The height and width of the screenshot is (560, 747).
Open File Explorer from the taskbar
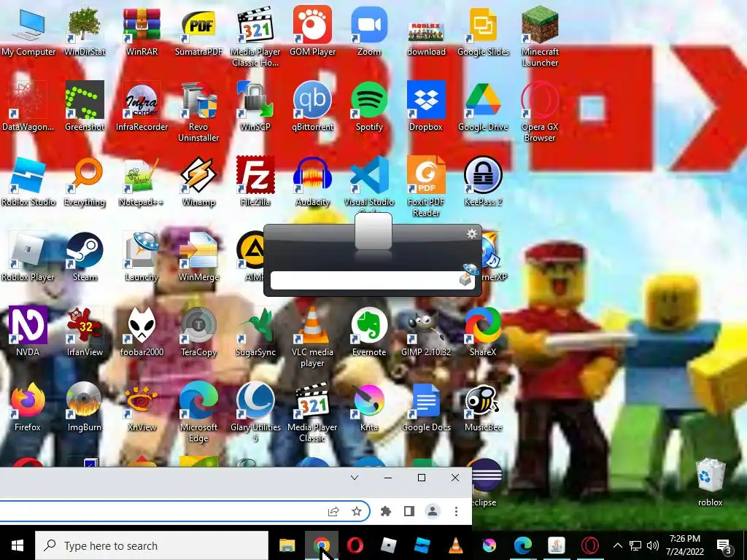287,545
